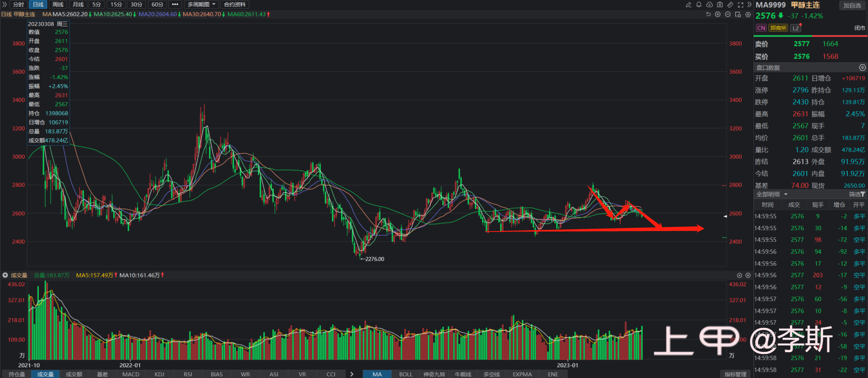
Task: Click the 买价 2576 bid price
Action: click(802, 57)
